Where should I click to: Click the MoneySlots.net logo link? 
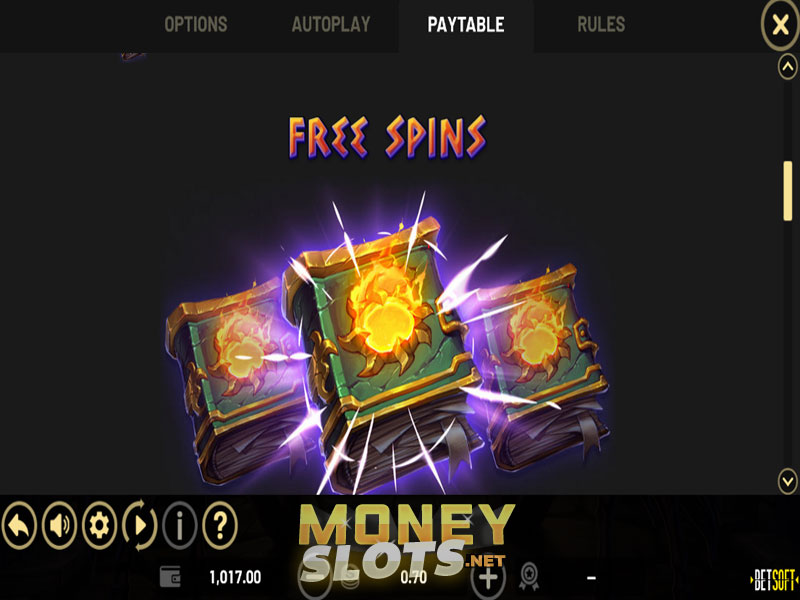click(x=407, y=543)
